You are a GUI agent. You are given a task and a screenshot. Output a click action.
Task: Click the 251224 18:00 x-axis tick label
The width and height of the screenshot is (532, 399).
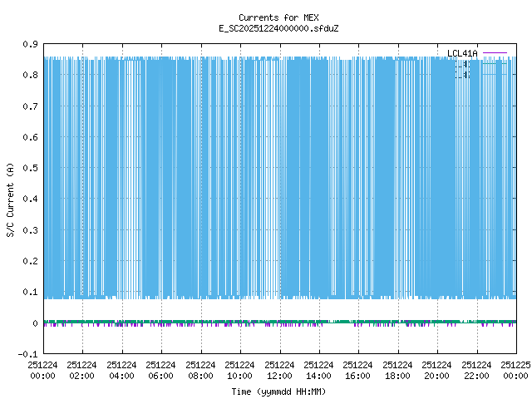click(397, 370)
